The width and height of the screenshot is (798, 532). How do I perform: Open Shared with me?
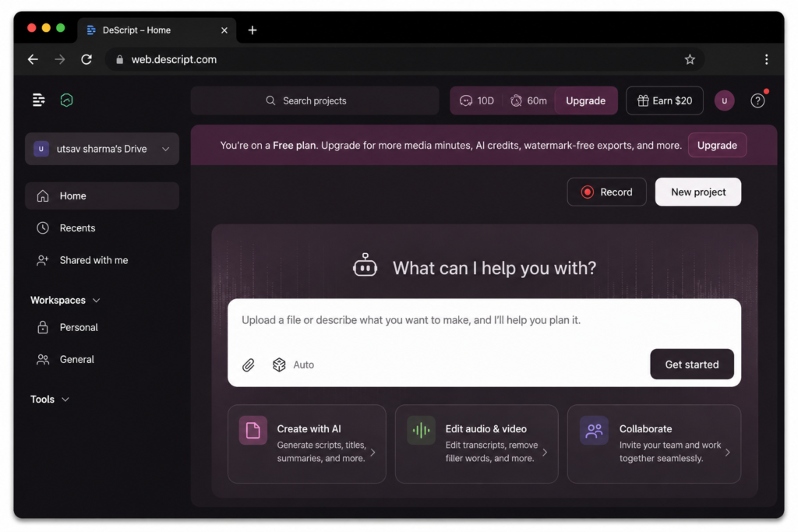[102, 260]
